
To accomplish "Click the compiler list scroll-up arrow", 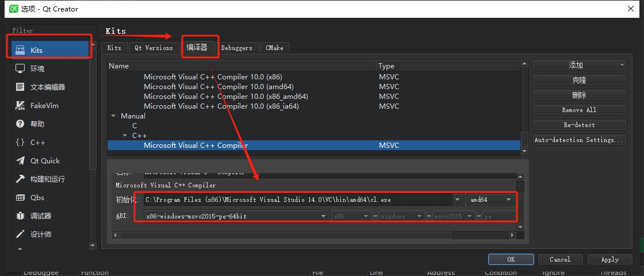I will 524,64.
